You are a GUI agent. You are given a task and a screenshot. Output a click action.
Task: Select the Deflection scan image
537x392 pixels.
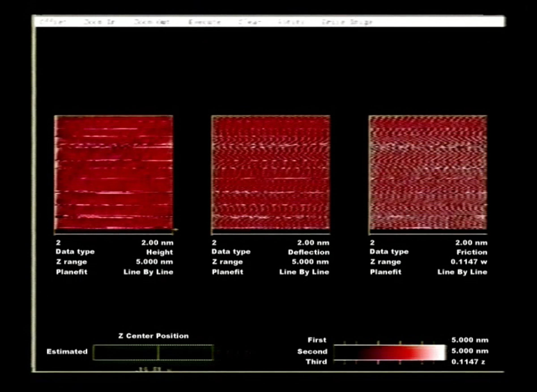click(271, 172)
